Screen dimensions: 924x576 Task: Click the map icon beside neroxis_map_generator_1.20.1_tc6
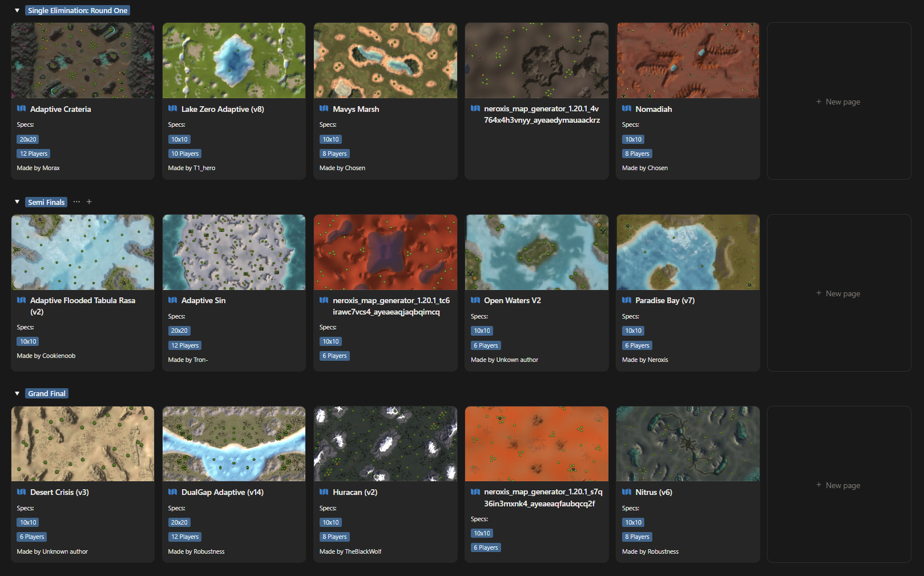pyautogui.click(x=324, y=300)
